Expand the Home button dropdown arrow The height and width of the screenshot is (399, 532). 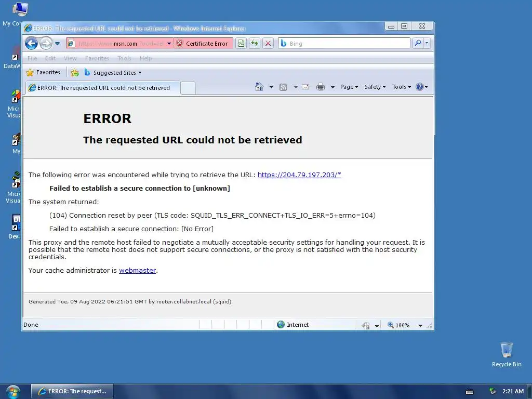[x=271, y=87]
